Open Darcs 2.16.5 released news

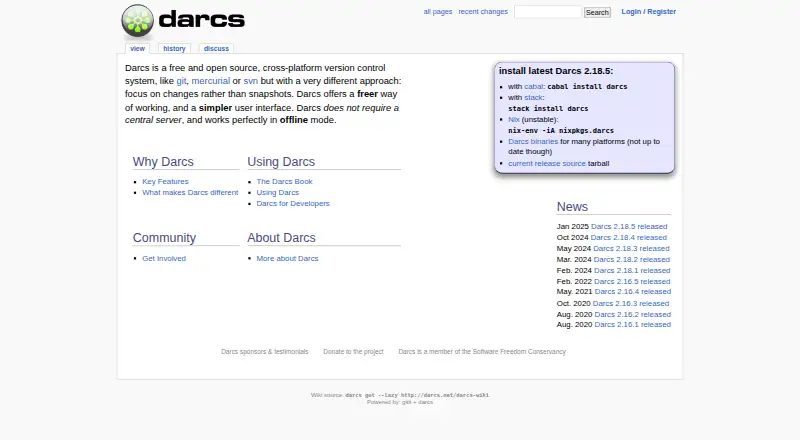point(632,282)
